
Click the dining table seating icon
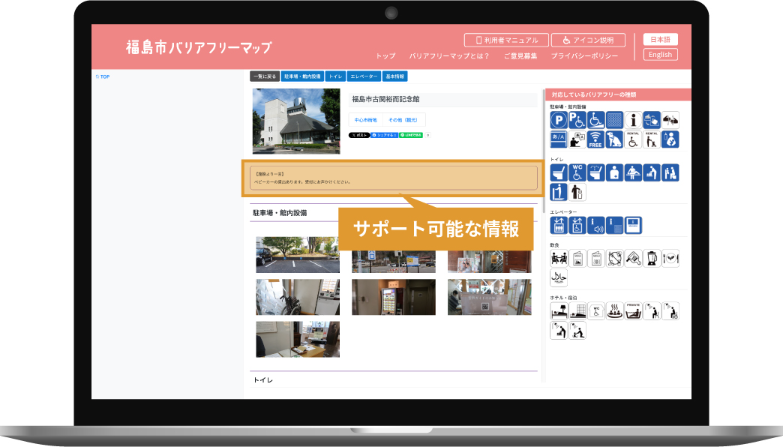pos(558,258)
